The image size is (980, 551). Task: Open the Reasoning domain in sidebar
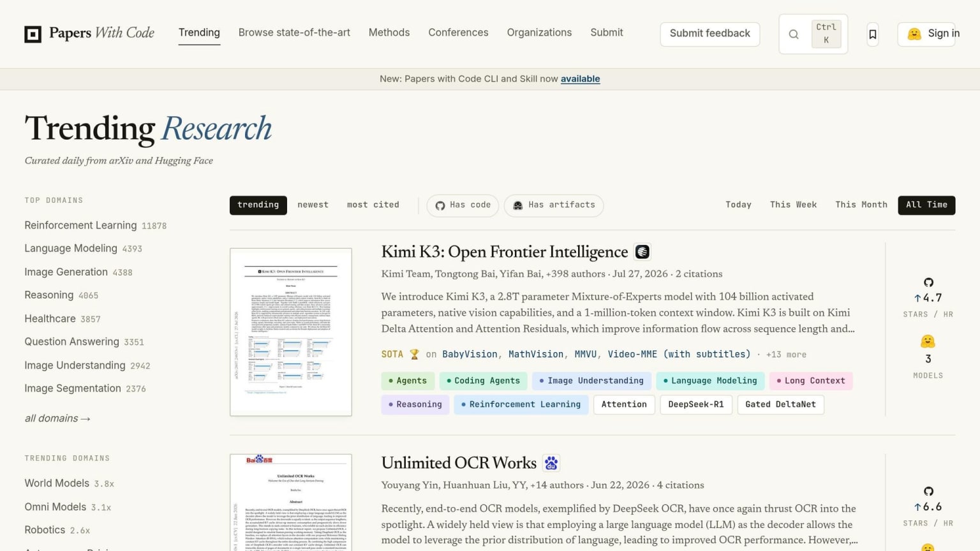[x=61, y=295]
